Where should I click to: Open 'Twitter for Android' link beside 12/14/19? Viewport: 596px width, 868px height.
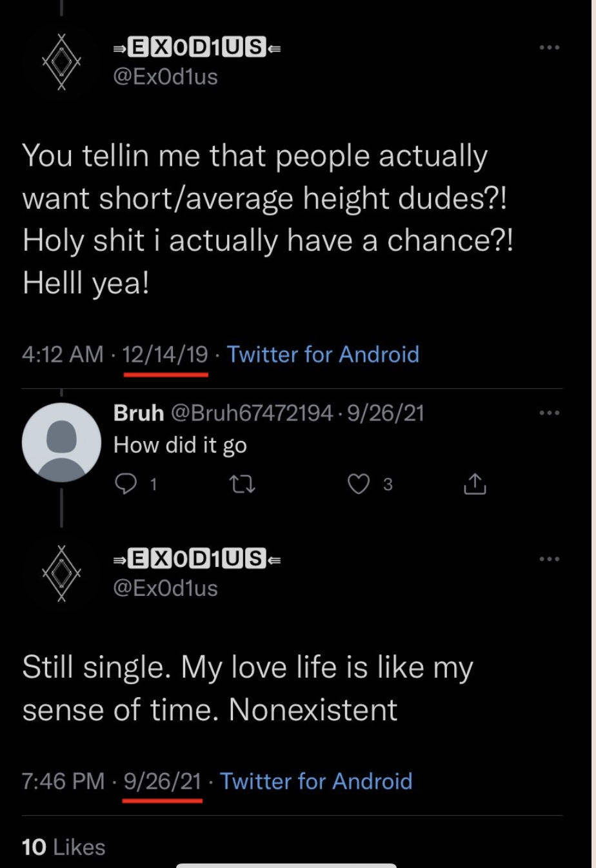pyautogui.click(x=323, y=354)
